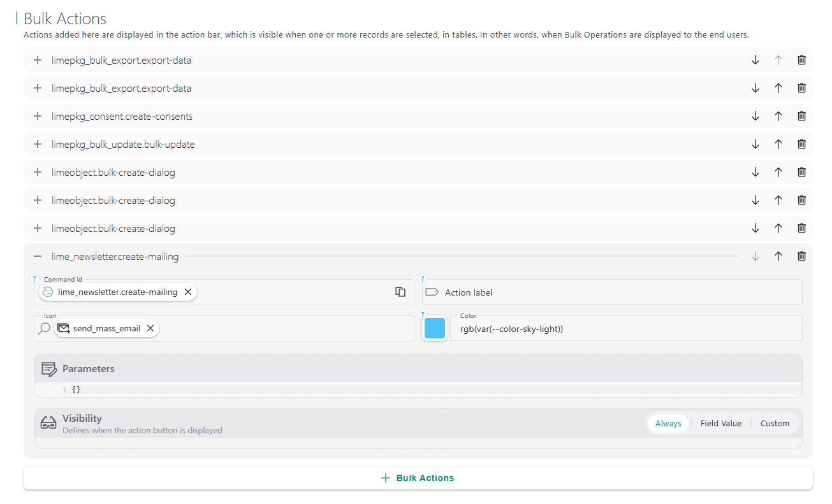Move limepkg_consent.create-consents action up
Screen dimensions: 832x504
coord(778,117)
